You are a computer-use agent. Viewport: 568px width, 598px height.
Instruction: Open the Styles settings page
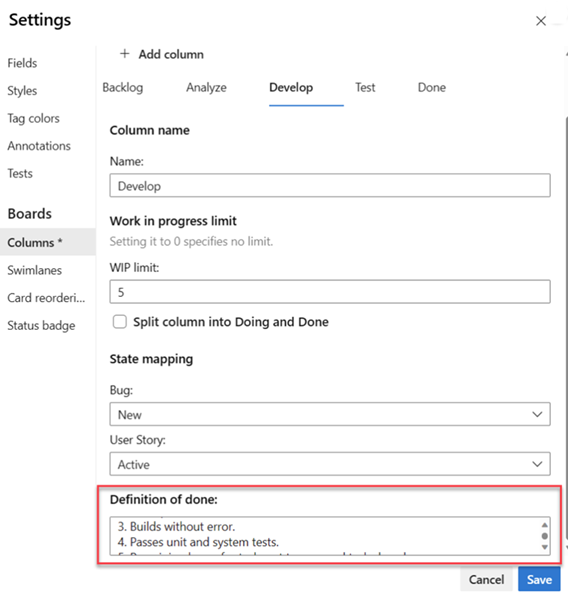pos(22,91)
